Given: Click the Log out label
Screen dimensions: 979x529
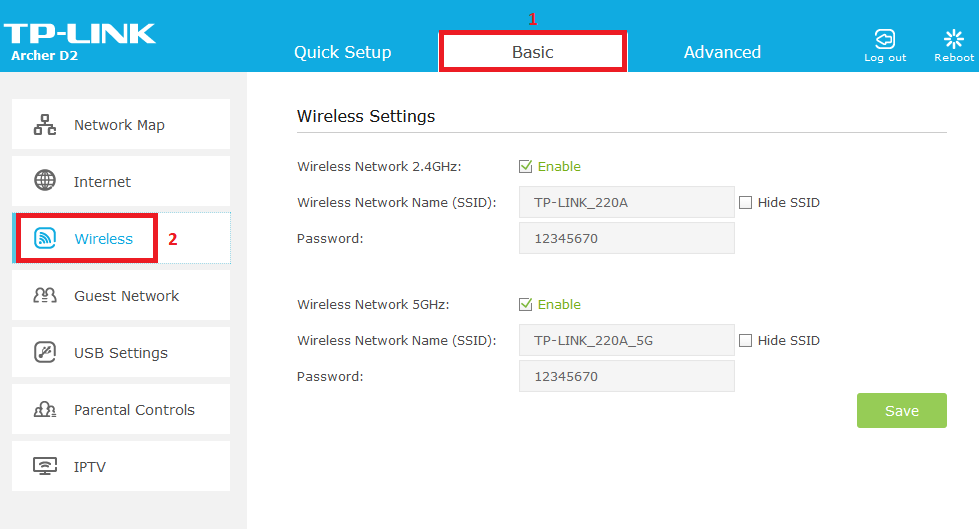Looking at the screenshot, I should coord(885,57).
